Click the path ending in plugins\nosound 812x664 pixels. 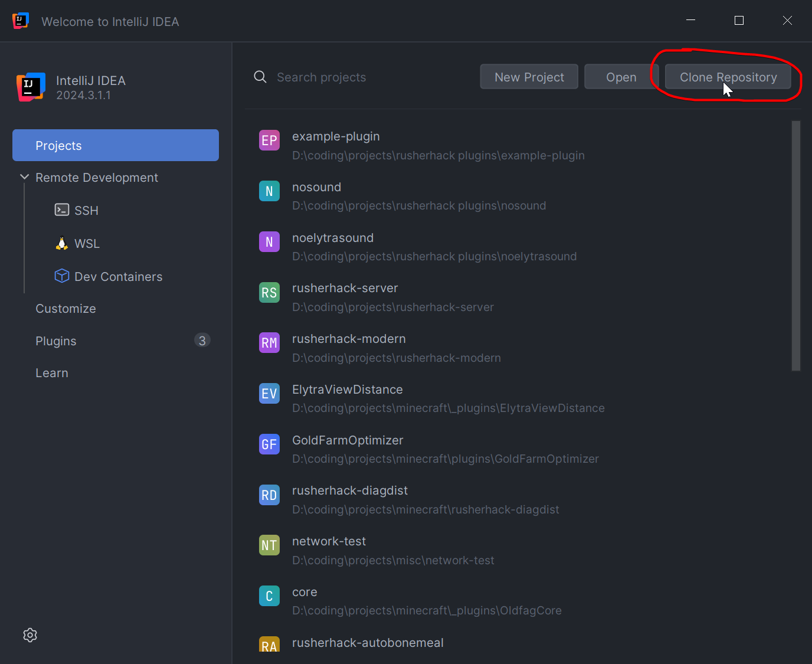(x=419, y=205)
